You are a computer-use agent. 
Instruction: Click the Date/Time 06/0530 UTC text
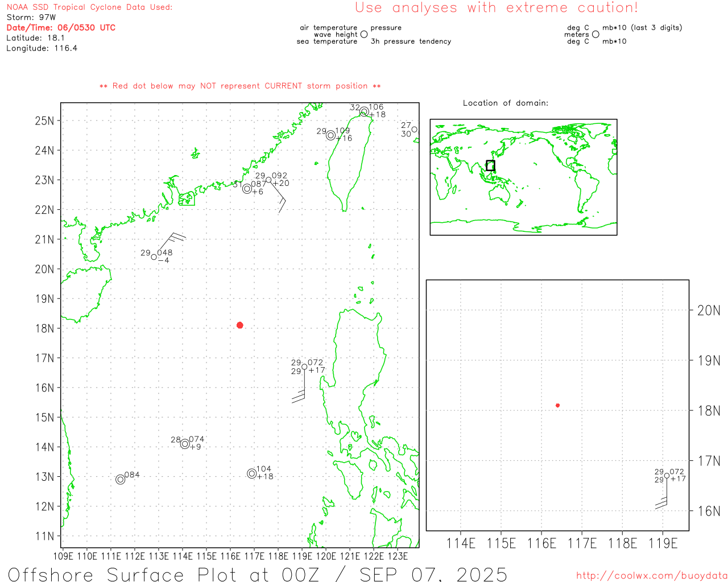[61, 27]
